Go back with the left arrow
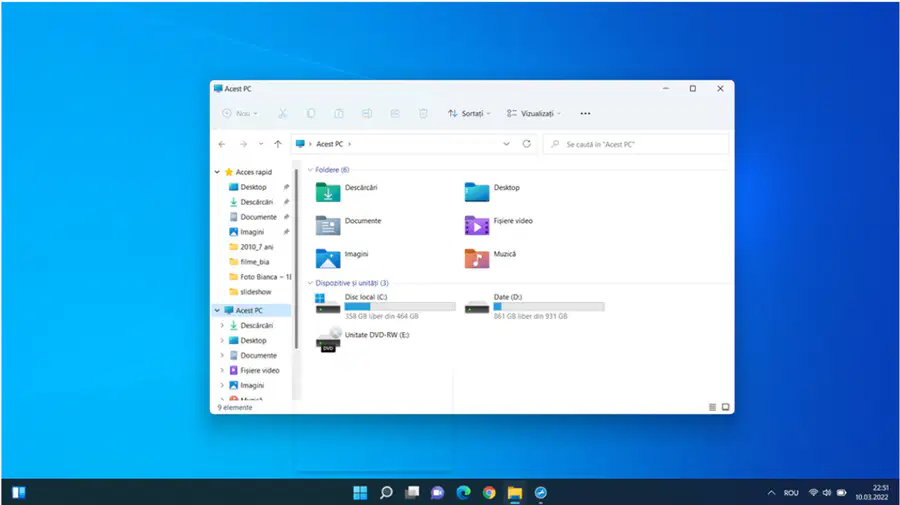Viewport: 900px width, 505px height. click(x=222, y=144)
